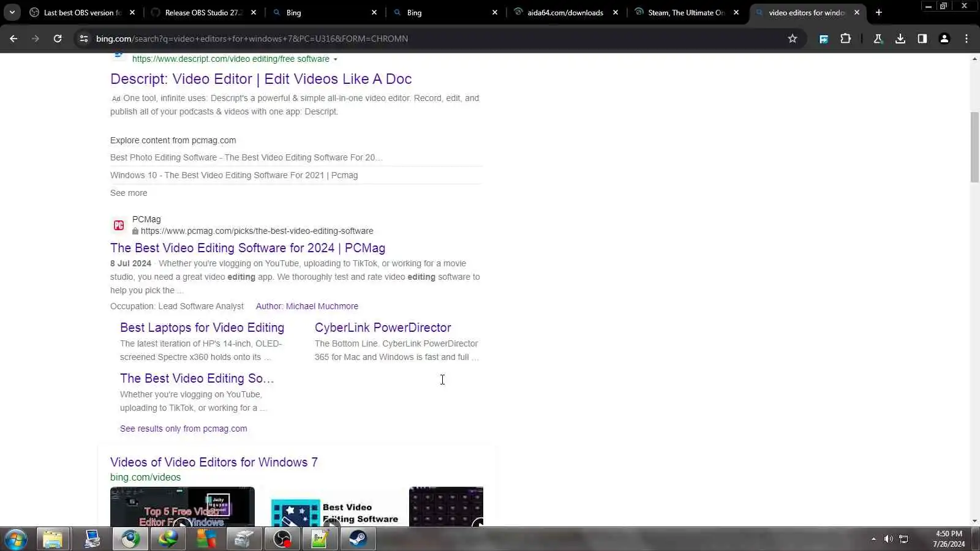Open the taskbar clock showing 4:50 PM
This screenshot has height=551, width=980.
pyautogui.click(x=949, y=539)
